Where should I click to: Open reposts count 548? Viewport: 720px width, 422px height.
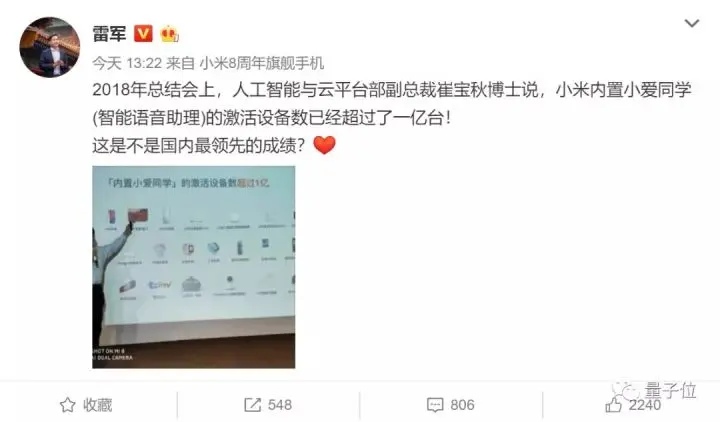click(x=280, y=405)
